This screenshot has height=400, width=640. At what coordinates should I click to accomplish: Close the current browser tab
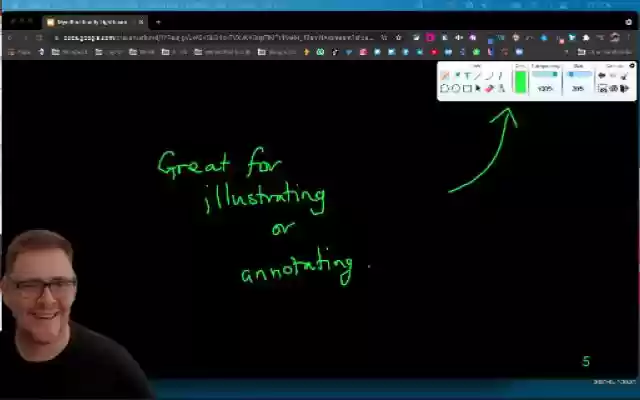click(141, 22)
